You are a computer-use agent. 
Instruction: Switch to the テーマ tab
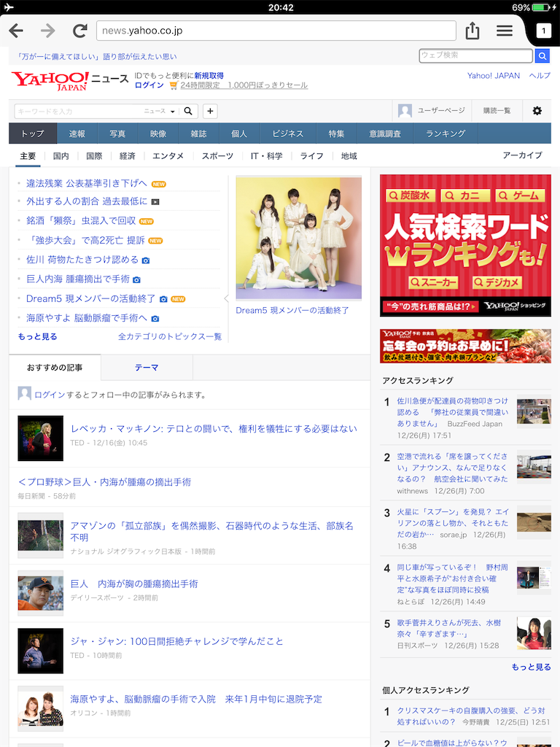(147, 368)
